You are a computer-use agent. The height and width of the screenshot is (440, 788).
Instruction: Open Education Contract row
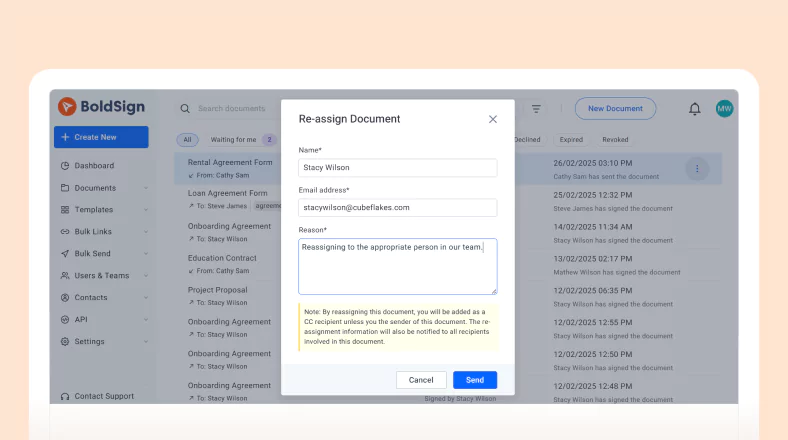(222, 258)
